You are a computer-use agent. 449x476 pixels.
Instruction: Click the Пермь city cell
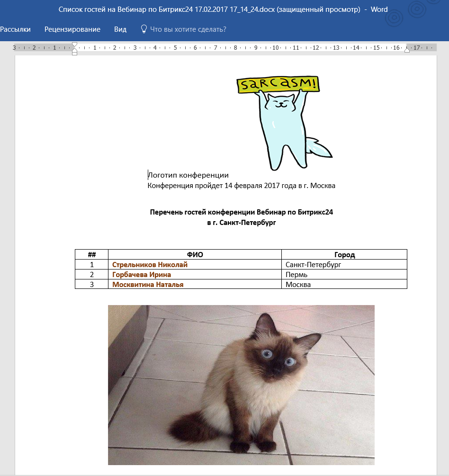pos(297,275)
